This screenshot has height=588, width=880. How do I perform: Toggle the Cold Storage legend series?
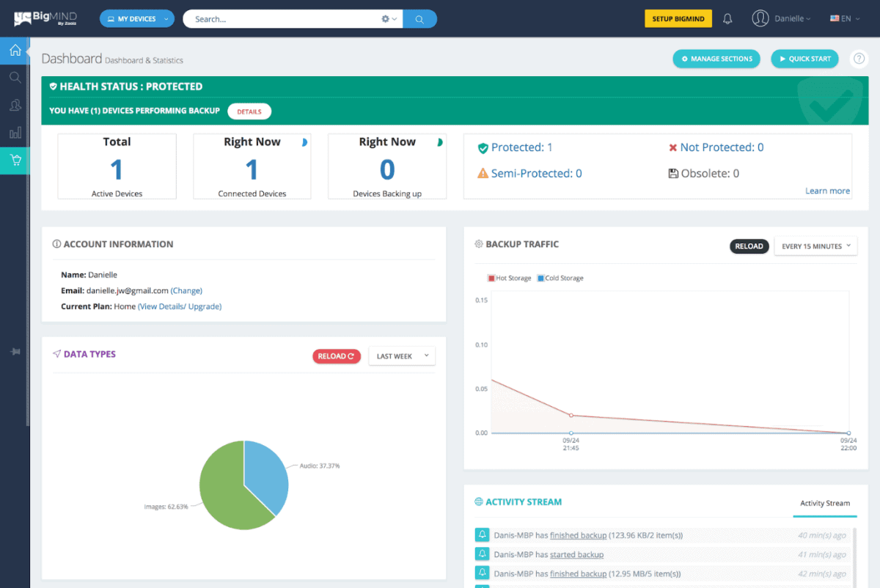[x=560, y=279]
